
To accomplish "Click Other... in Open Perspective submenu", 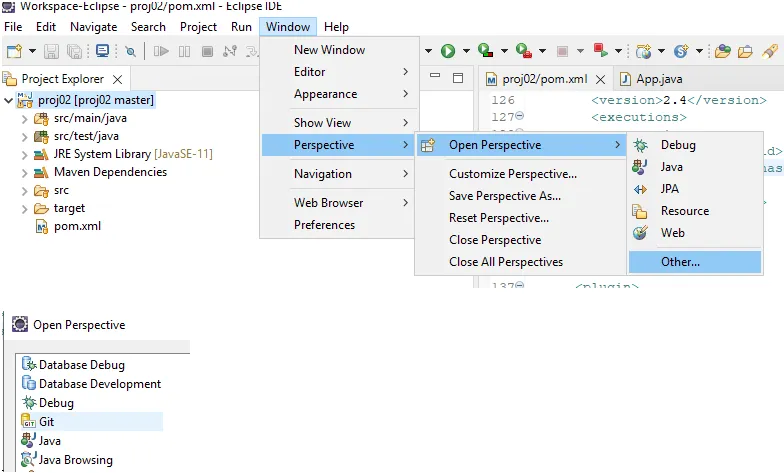I will (695, 262).
